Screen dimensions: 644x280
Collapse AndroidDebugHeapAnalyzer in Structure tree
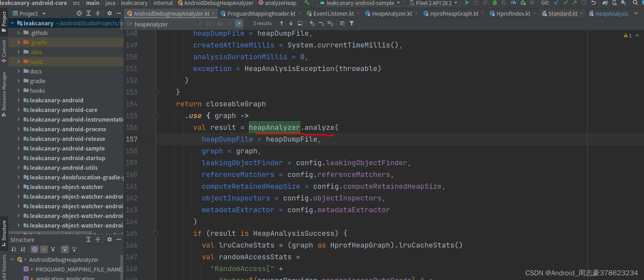pos(12,259)
